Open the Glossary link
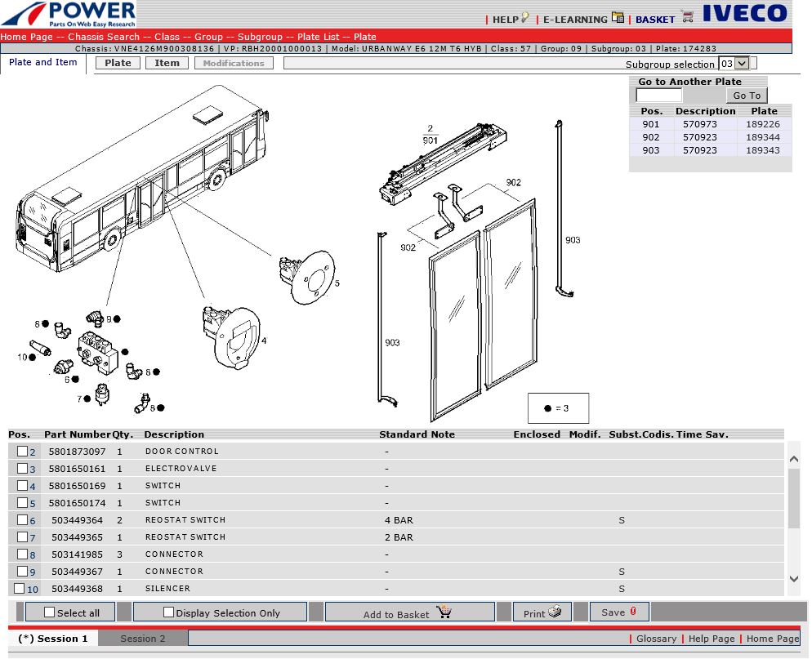The image size is (812, 659). tap(656, 639)
